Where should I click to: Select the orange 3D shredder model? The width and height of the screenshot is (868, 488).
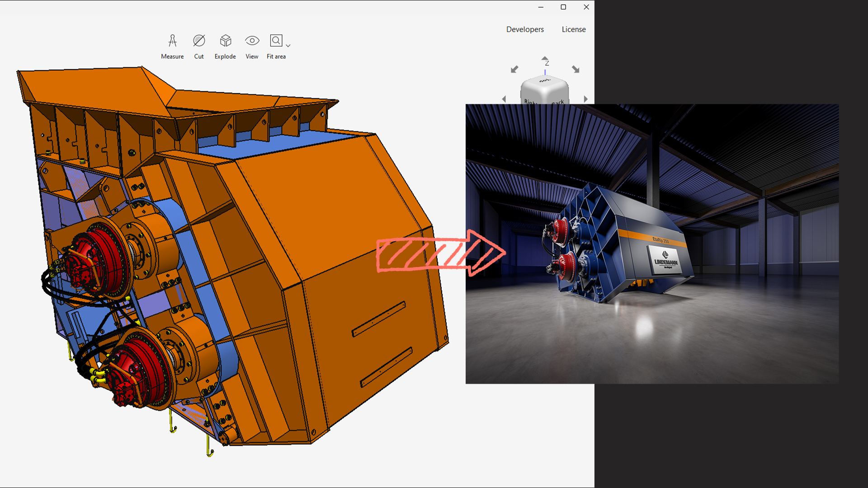click(x=226, y=249)
